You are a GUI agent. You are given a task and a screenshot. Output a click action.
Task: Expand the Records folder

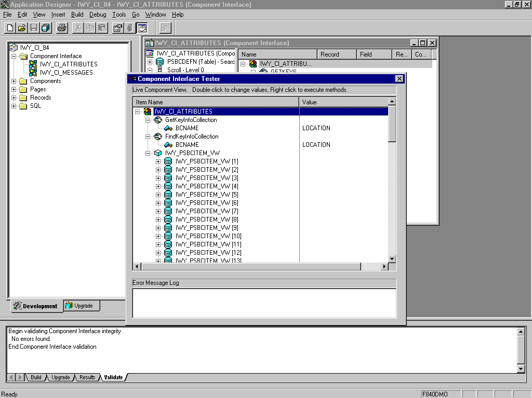pos(14,98)
